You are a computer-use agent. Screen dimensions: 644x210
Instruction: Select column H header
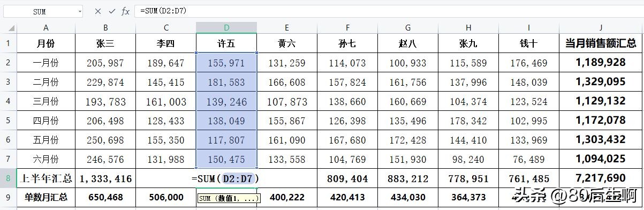coord(468,27)
